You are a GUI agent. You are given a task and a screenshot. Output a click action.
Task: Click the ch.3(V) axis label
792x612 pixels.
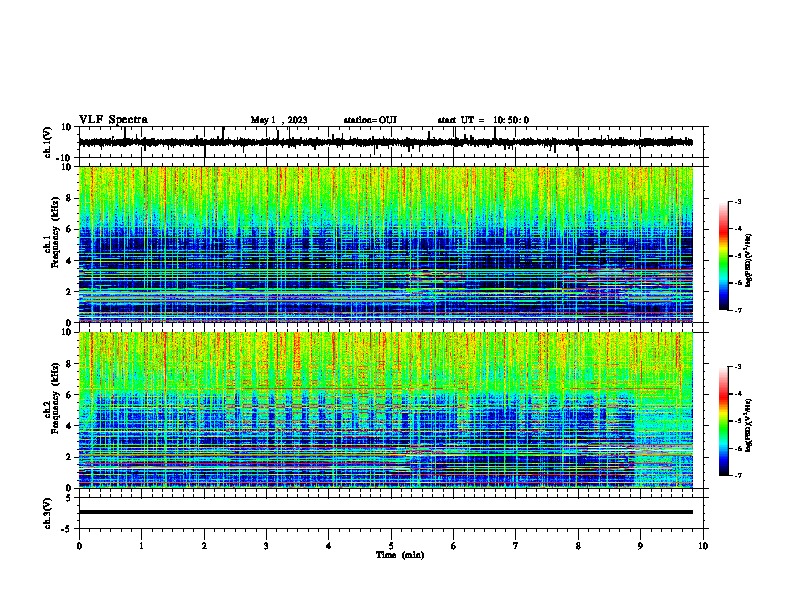click(47, 513)
